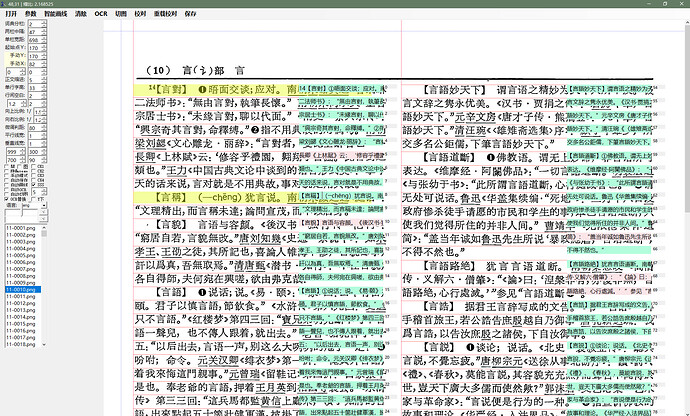The height and width of the screenshot is (416, 690).
Task: Click the field showing value 47
Action: click(x=37, y=32)
